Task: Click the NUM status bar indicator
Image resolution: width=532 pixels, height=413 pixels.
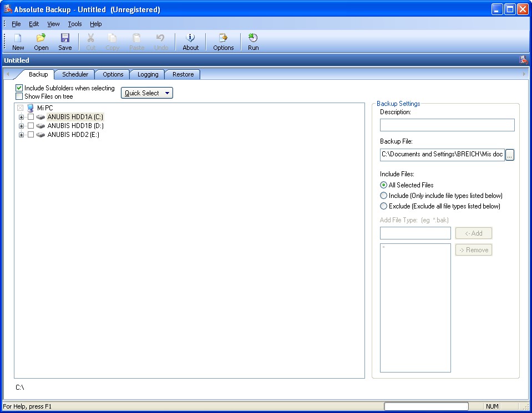Action: click(492, 406)
